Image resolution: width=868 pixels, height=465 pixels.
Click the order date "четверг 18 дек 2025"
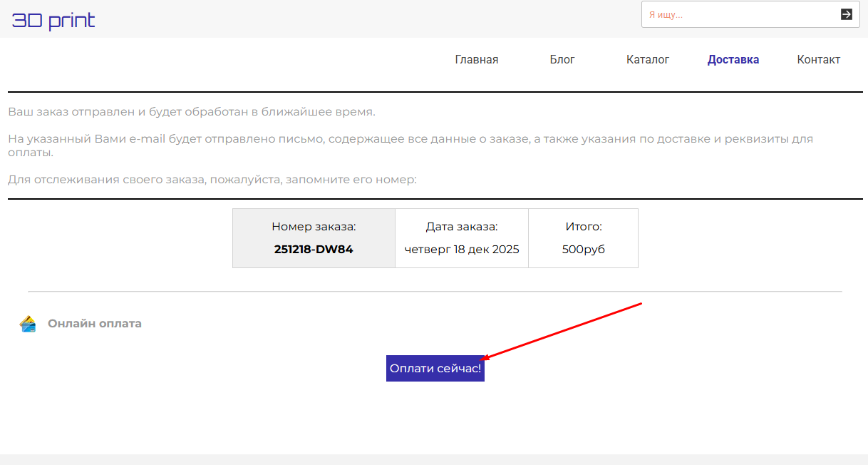pos(461,250)
